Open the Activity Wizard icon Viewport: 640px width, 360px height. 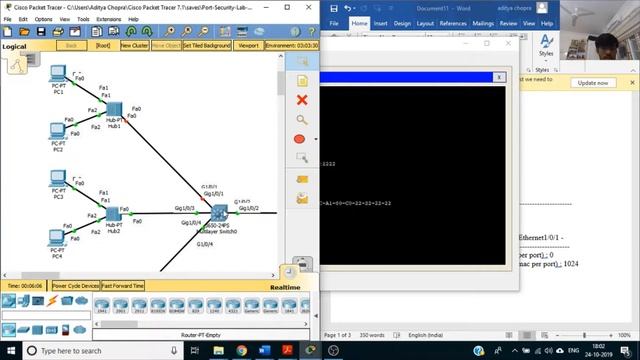click(75, 31)
